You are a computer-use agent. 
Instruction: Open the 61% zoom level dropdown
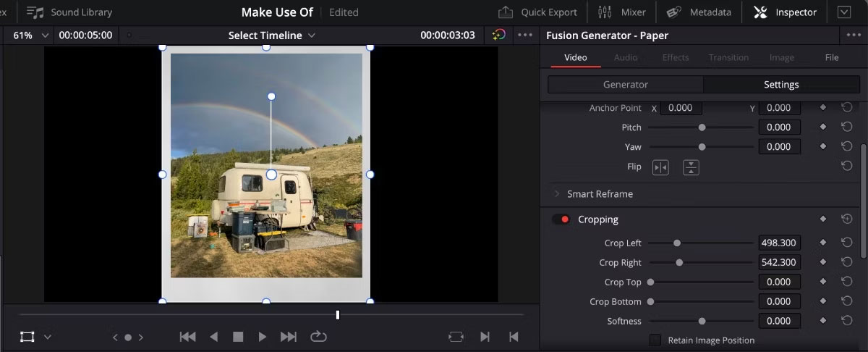(31, 35)
